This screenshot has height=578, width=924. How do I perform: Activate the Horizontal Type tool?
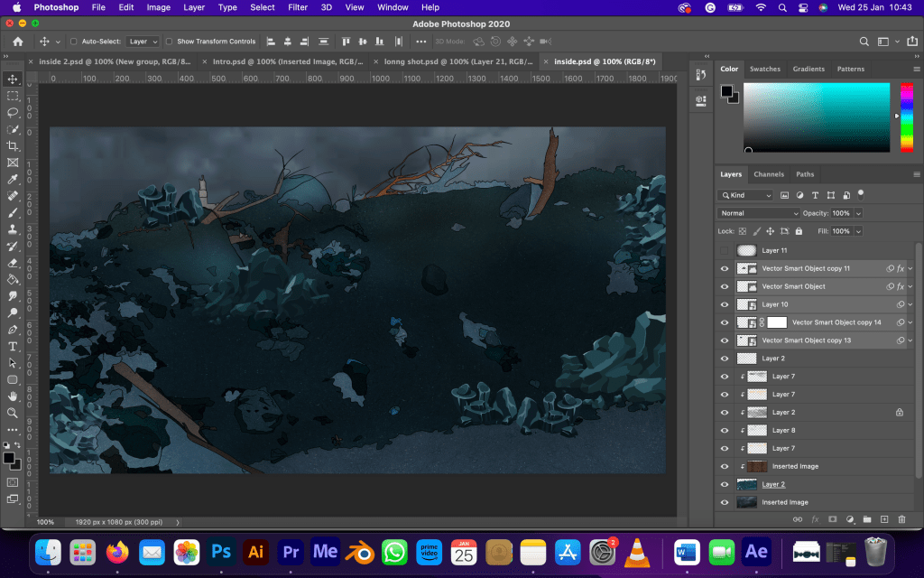point(13,347)
